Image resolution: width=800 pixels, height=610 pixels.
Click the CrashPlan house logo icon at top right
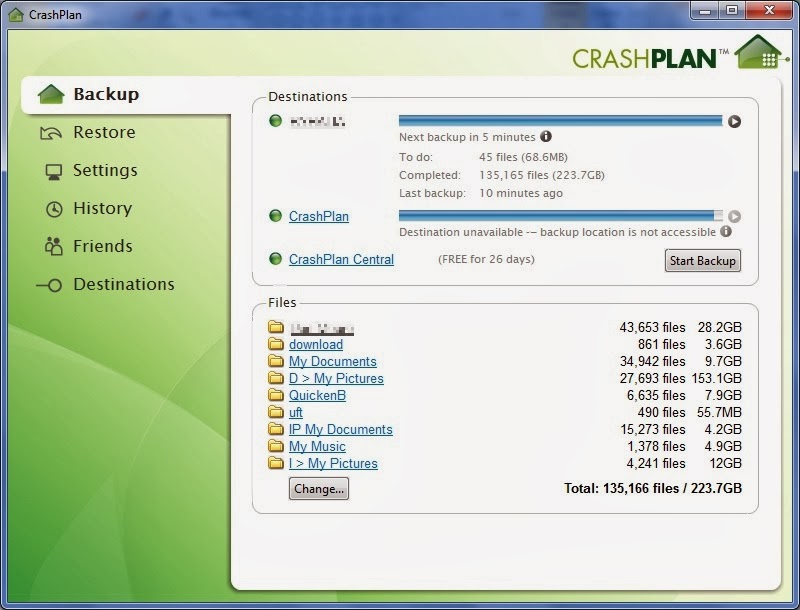click(x=759, y=52)
